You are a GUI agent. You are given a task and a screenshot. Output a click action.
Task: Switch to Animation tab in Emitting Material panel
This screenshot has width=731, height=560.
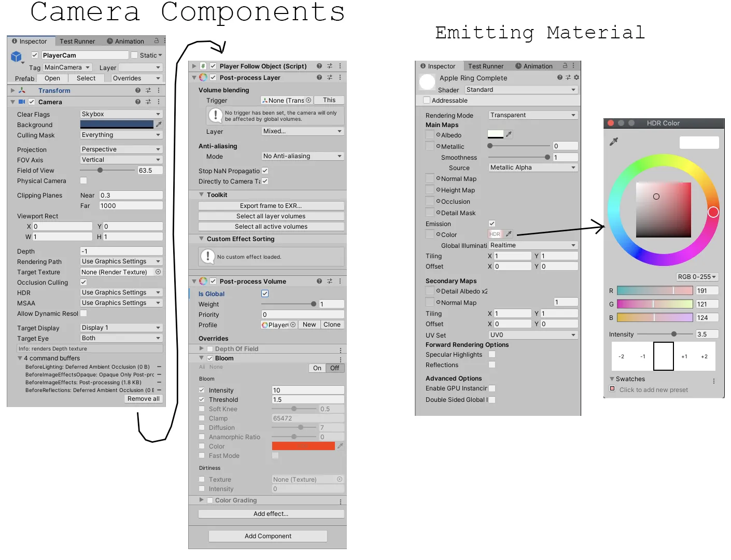(534, 66)
